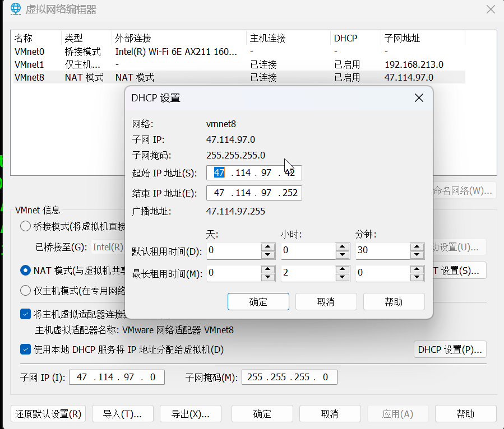Click 默认租用时间 days field showing 0
This screenshot has height=429, width=504.
coord(234,251)
